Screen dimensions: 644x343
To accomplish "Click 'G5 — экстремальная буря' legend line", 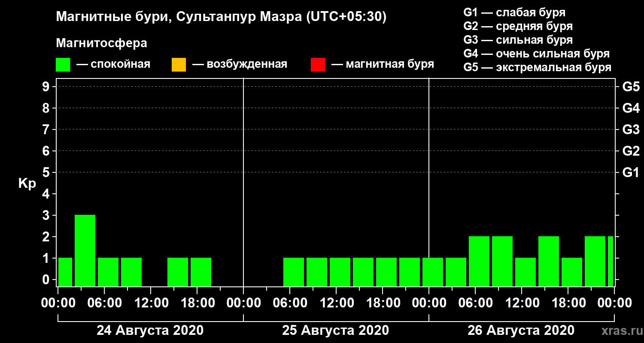I will click(x=537, y=68).
